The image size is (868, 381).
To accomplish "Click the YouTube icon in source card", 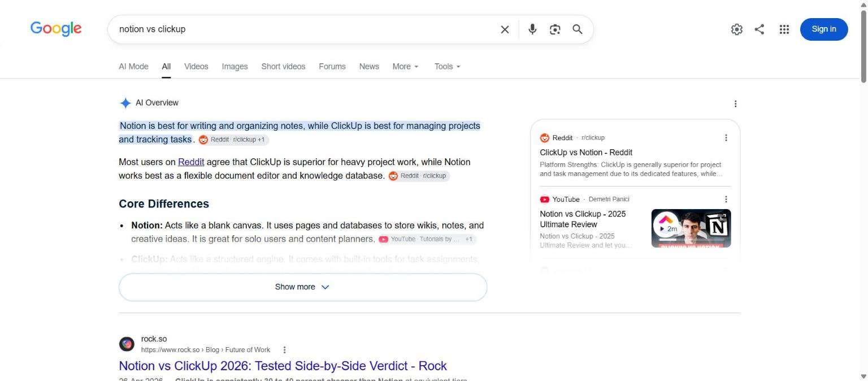I will point(545,200).
